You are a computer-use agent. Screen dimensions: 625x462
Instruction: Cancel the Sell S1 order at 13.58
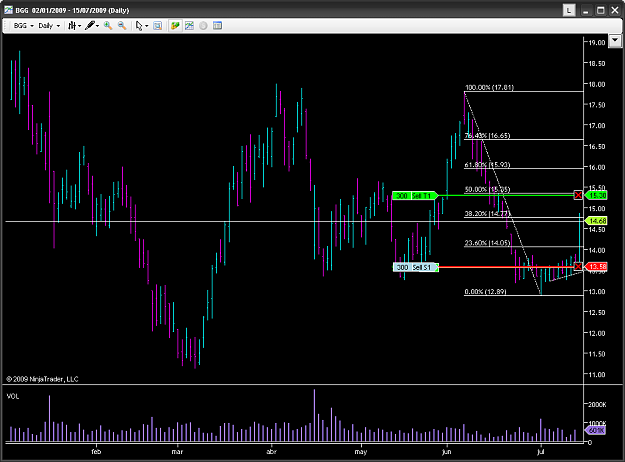pos(578,266)
